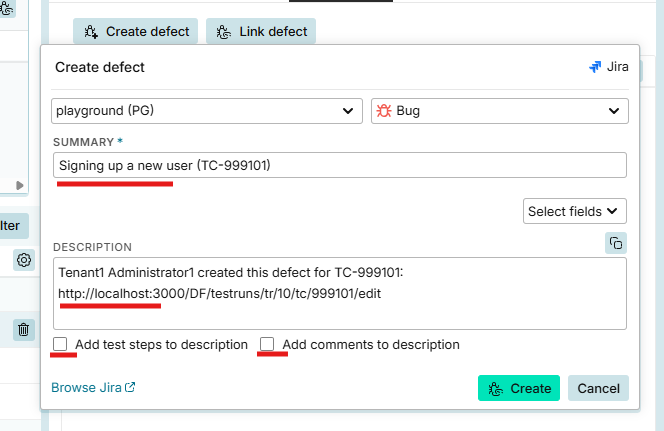
Task: Click the gear settings icon in left panel
Action: 24,260
